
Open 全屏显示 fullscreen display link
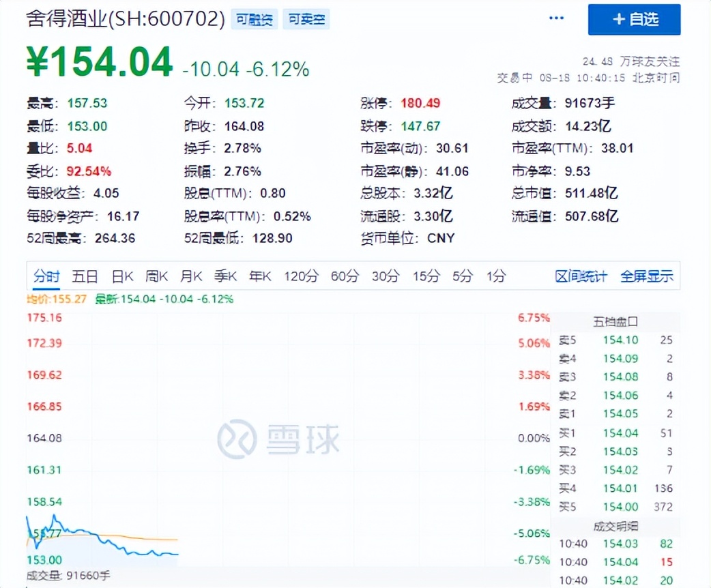[647, 276]
